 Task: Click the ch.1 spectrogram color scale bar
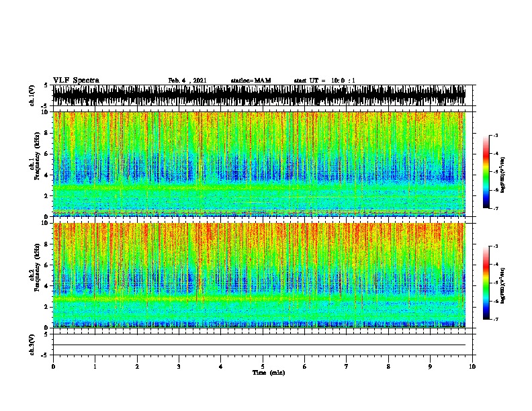(486, 172)
